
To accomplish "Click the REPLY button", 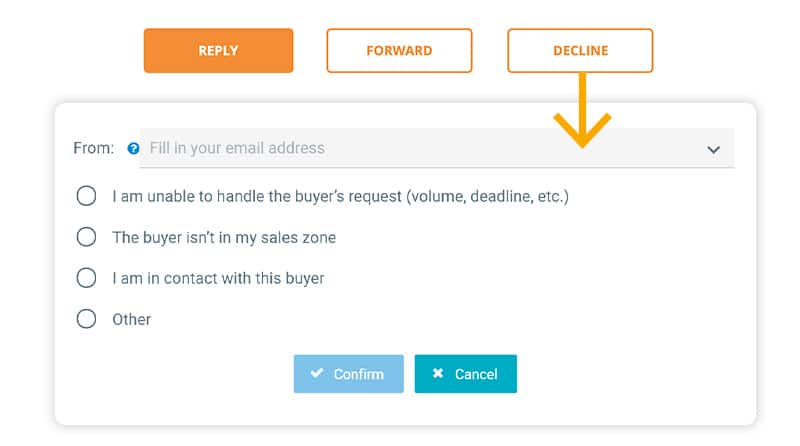I will (x=218, y=51).
